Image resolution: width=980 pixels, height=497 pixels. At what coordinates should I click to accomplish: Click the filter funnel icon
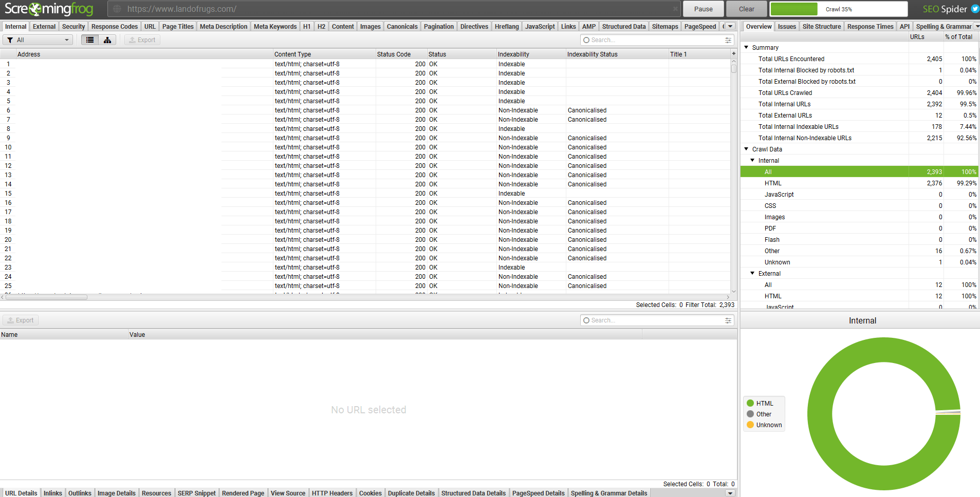[x=9, y=40]
